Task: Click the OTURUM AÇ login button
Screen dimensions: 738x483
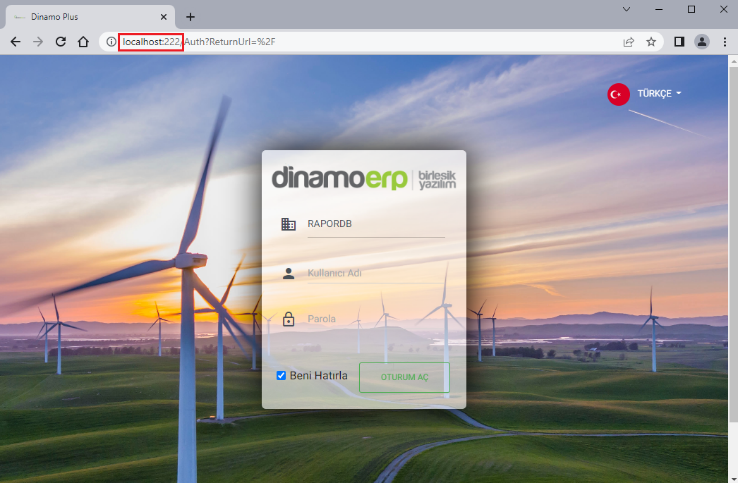Action: point(404,377)
